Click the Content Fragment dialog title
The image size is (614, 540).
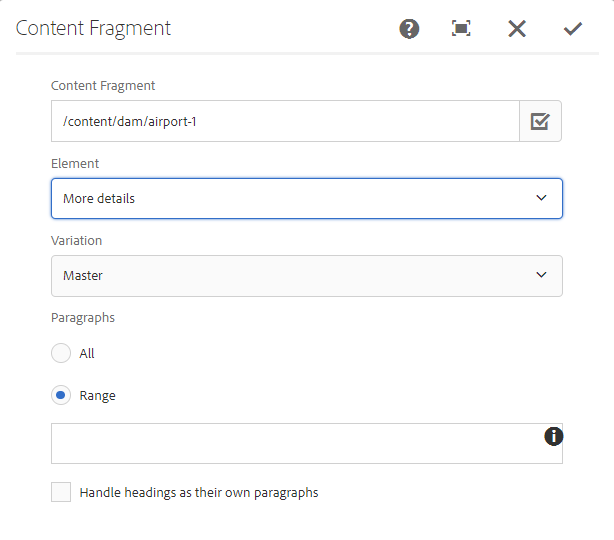click(93, 28)
